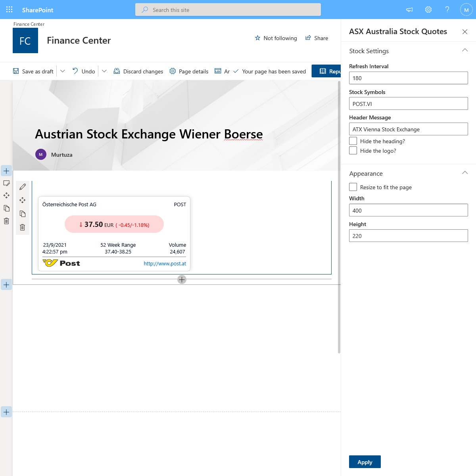Click the delete web part trash beside stock card
The image size is (476, 476).
(x=23, y=227)
